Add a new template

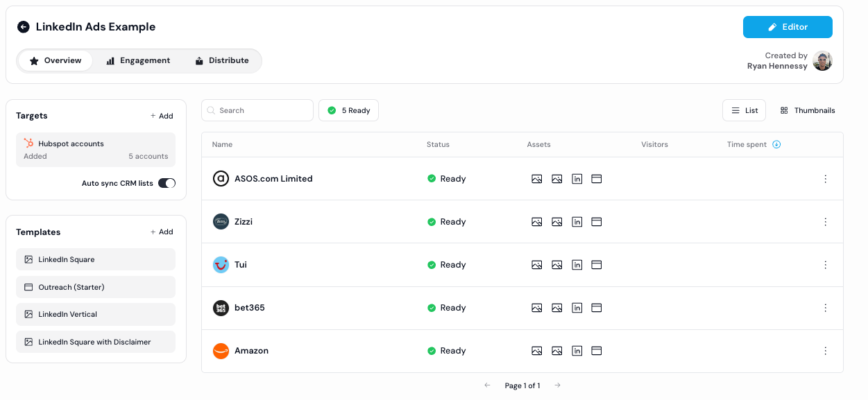pos(162,232)
